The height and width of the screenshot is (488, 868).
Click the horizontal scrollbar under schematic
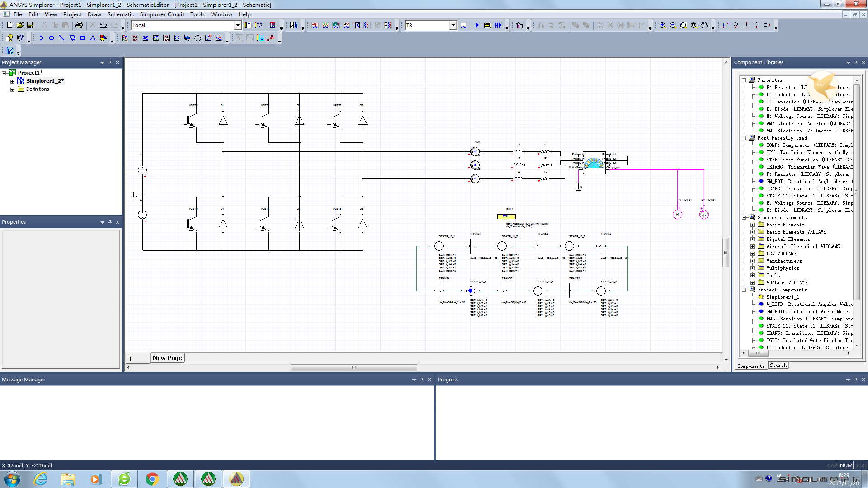pos(354,367)
